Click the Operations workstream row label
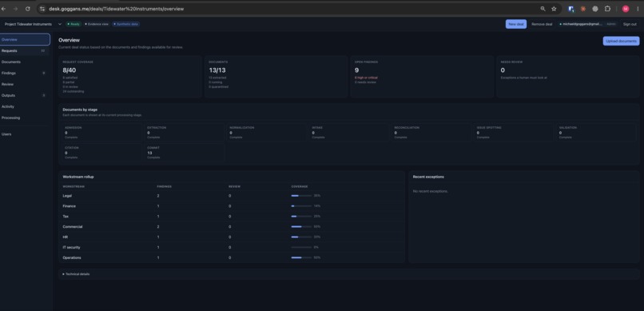This screenshot has width=644, height=311. 72,257
